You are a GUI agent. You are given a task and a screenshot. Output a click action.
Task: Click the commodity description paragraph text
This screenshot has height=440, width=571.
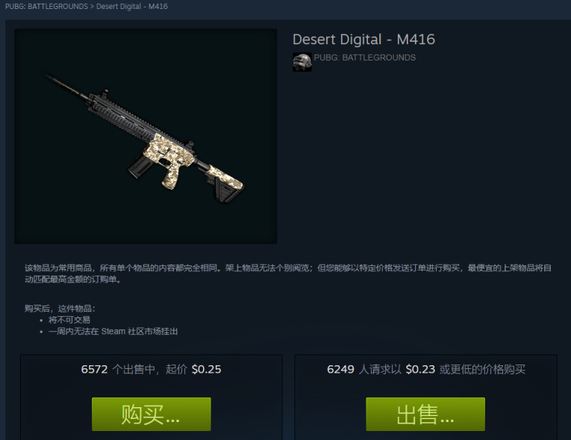[288, 274]
